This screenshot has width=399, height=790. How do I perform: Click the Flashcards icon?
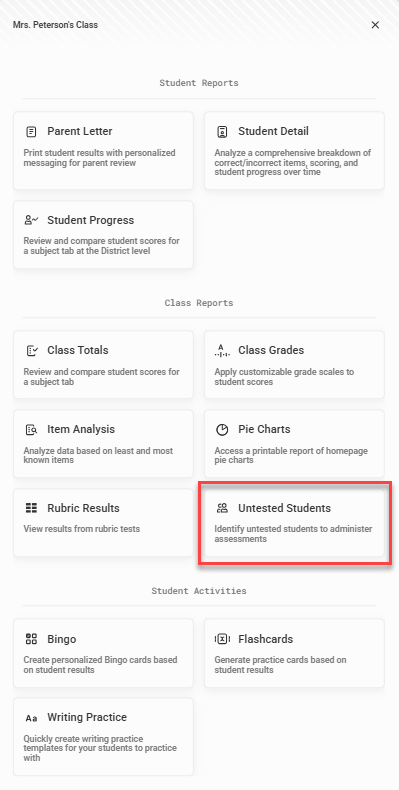point(222,639)
